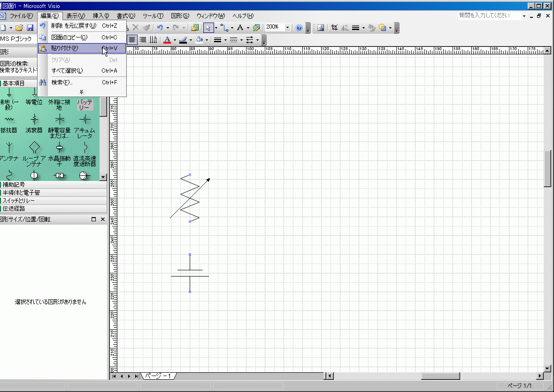Click the Insert Picture icon
The height and width of the screenshot is (392, 554).
(321, 28)
